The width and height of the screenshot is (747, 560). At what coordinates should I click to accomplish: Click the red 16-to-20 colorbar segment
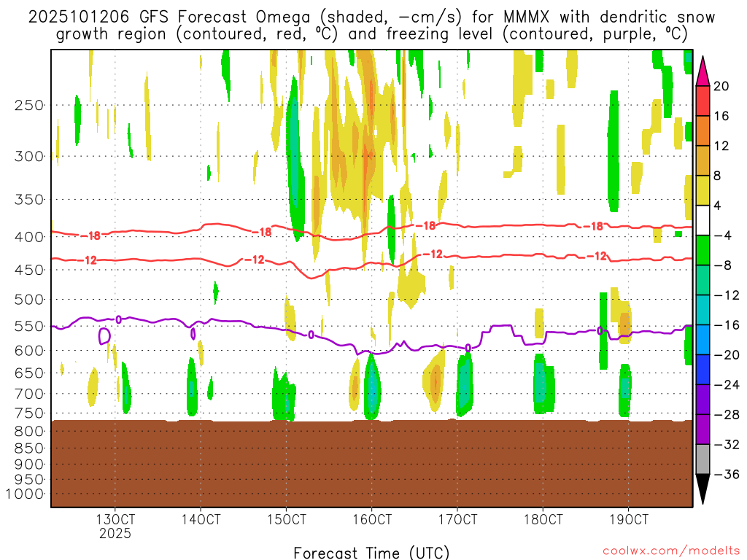703,101
